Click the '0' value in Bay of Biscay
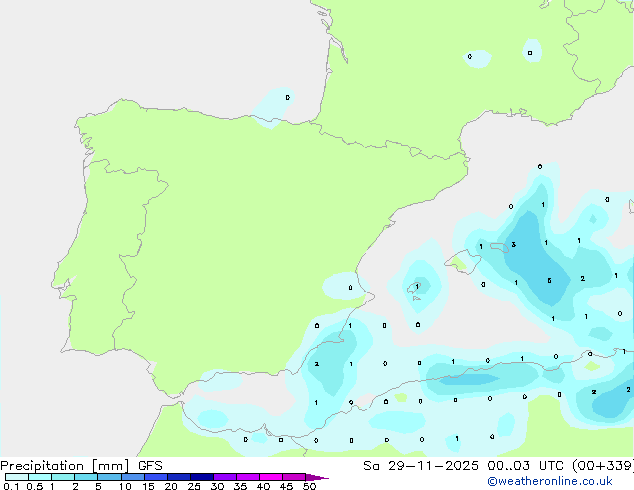 [x=287, y=97]
